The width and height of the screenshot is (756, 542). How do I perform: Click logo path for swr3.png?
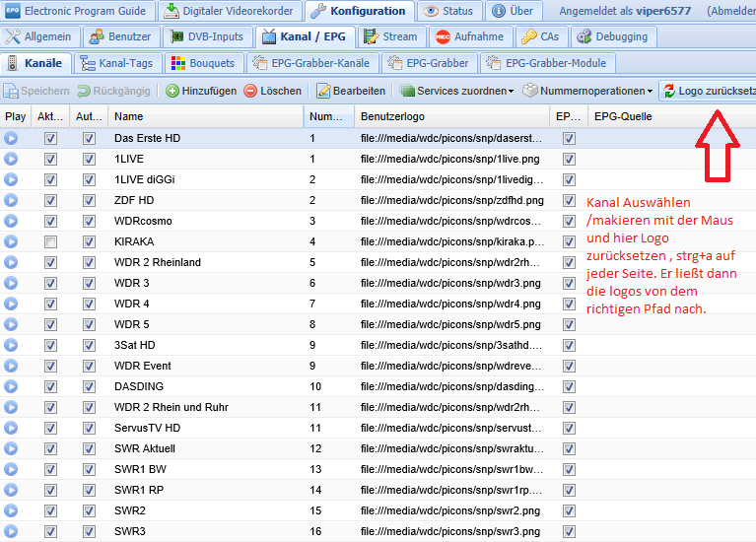pyautogui.click(x=449, y=531)
